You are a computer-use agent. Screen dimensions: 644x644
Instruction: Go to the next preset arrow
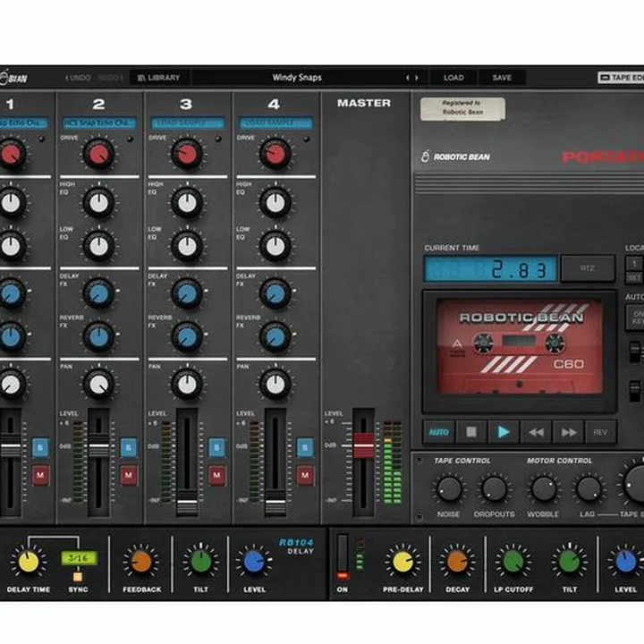[x=417, y=78]
